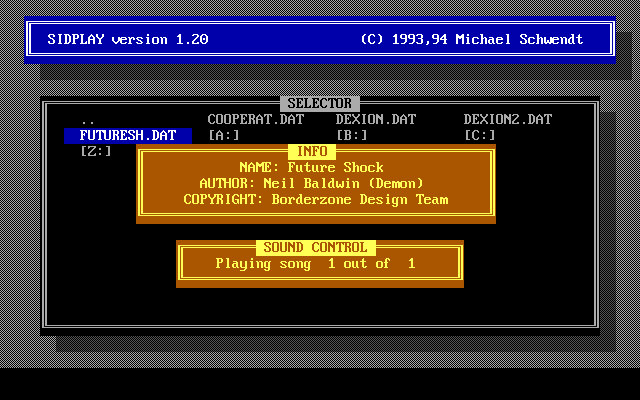
Task: Select the DEXION2.DAT file
Action: [508, 120]
